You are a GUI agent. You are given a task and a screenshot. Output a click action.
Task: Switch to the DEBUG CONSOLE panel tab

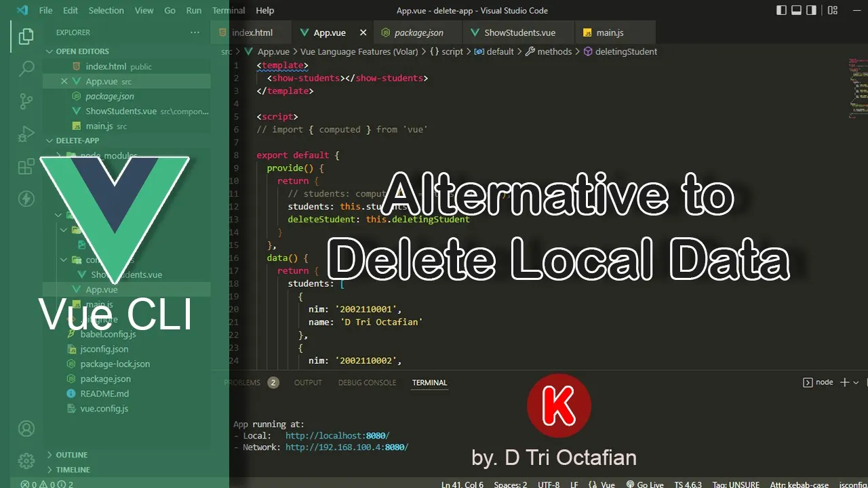pyautogui.click(x=367, y=382)
